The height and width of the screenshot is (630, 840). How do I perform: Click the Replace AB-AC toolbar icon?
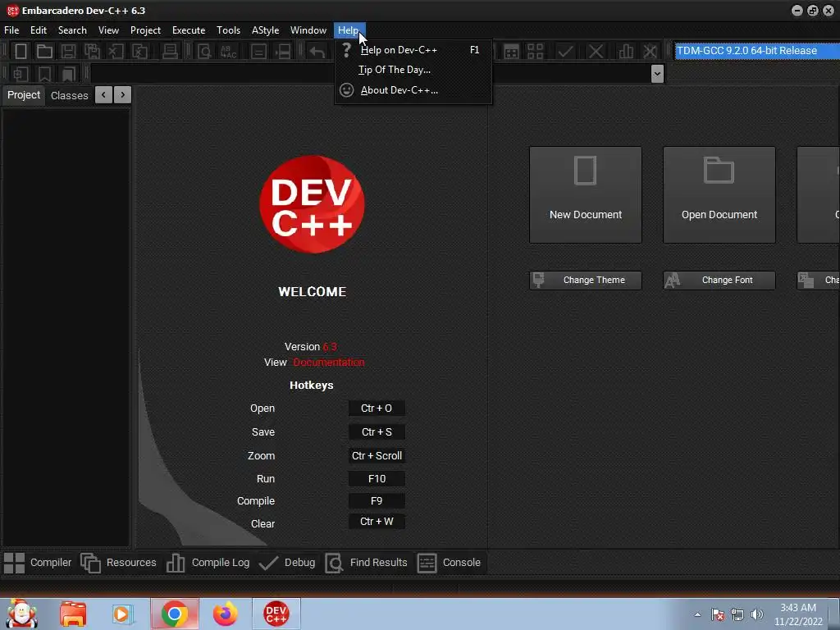point(228,52)
